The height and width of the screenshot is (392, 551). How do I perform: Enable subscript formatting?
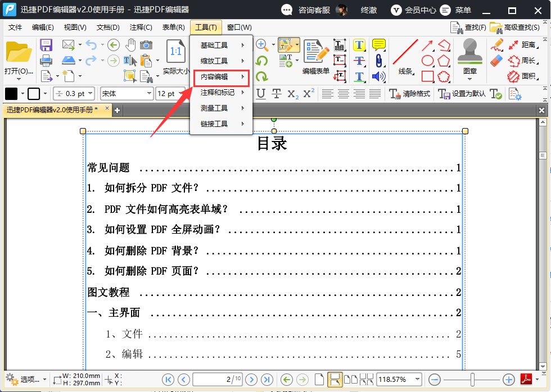(x=294, y=94)
